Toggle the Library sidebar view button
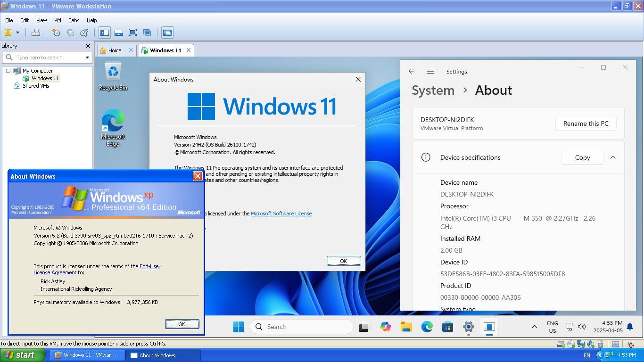 tap(105, 33)
